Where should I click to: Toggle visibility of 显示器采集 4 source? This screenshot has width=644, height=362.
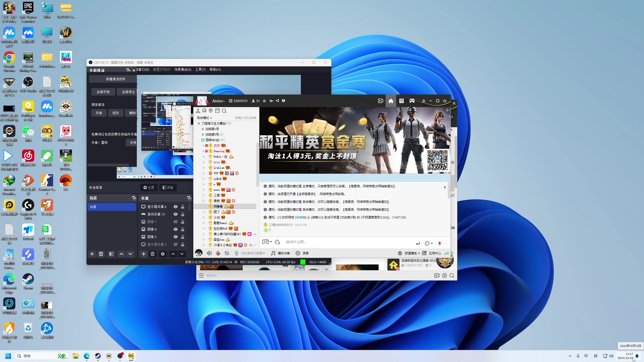pyautogui.click(x=176, y=207)
